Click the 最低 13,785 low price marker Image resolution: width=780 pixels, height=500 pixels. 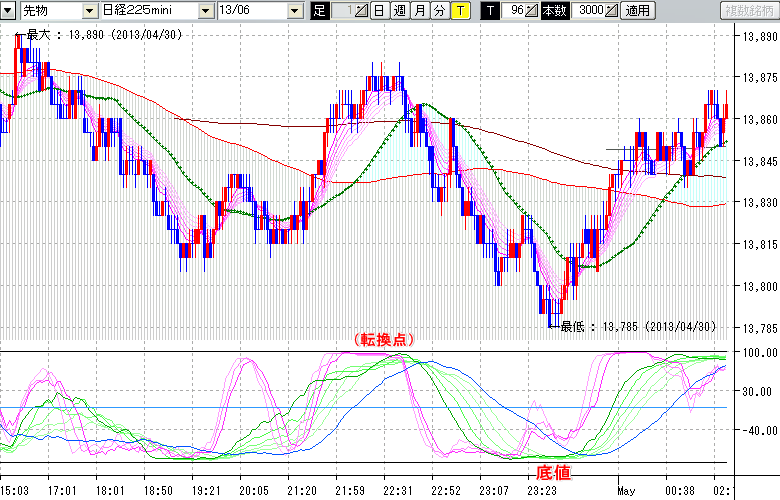(x=637, y=327)
